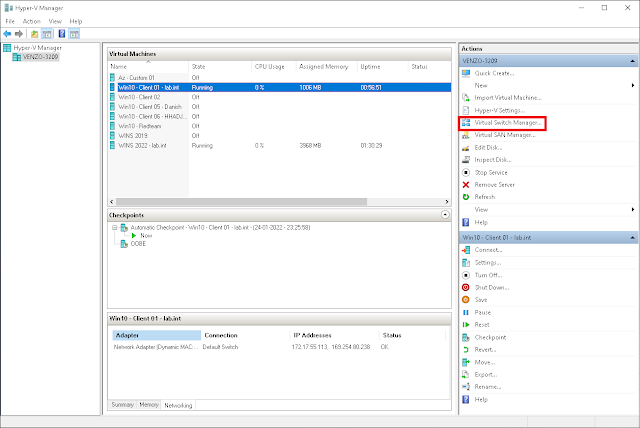Click the red Shut Down icon

pyautogui.click(x=466, y=287)
